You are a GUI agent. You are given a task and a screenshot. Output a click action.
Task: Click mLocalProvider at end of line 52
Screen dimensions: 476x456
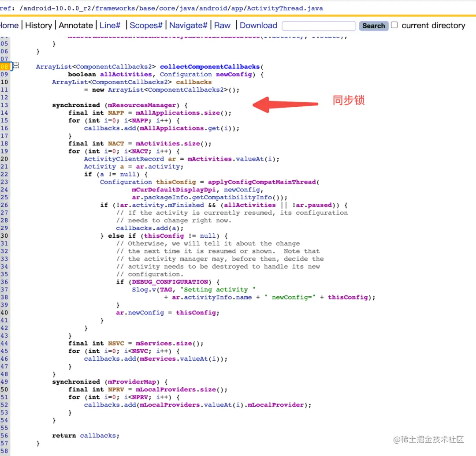coord(275,405)
